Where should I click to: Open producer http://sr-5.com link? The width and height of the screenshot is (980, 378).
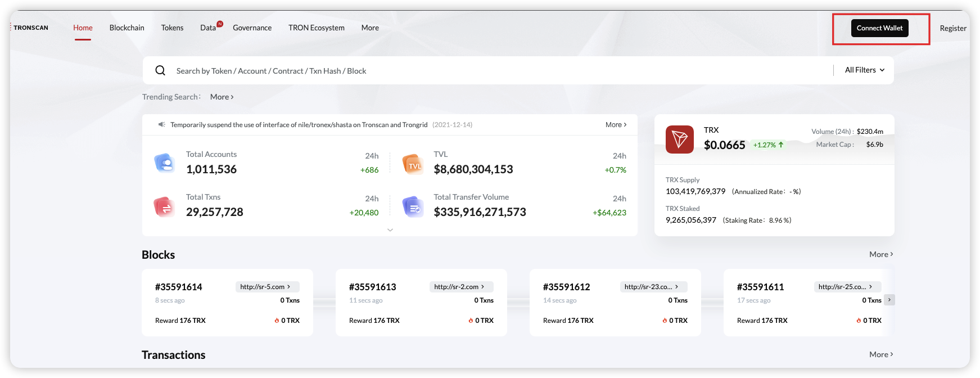tap(267, 287)
